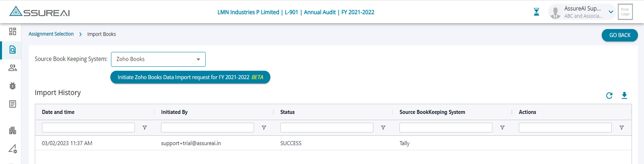Refresh the Import History table
The height and width of the screenshot is (164, 644).
pyautogui.click(x=609, y=95)
